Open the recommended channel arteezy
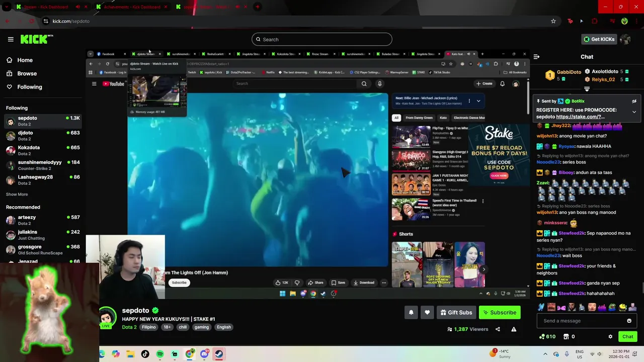 43,220
